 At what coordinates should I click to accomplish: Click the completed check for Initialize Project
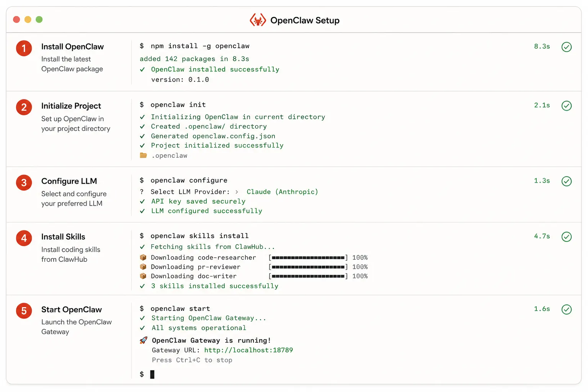coord(567,106)
